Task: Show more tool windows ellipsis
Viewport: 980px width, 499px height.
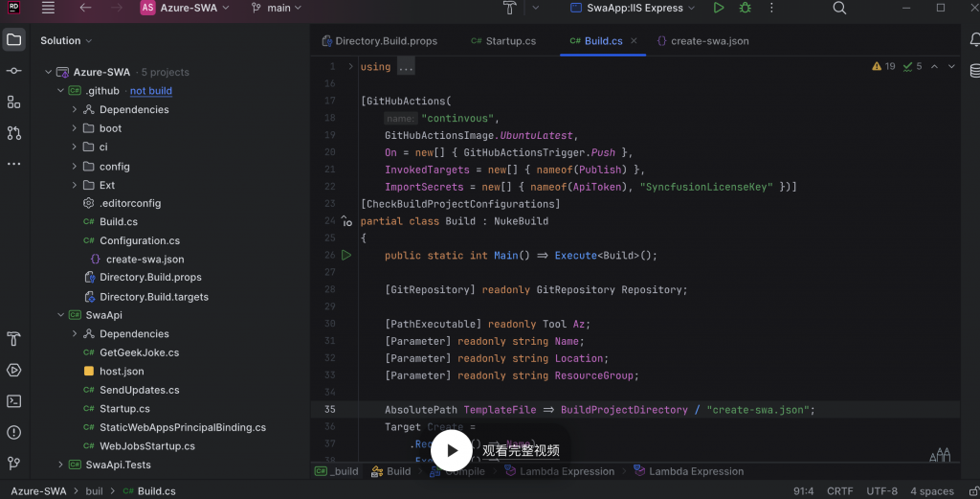Action: coord(13,164)
